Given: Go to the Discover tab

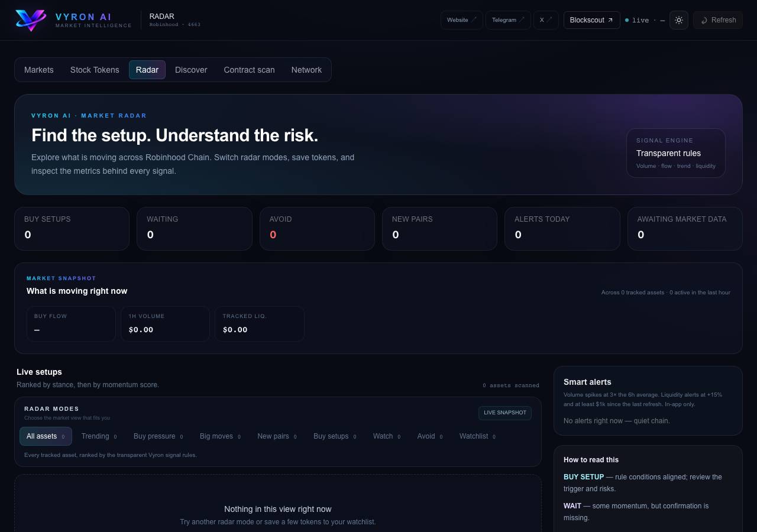Looking at the screenshot, I should pos(191,70).
